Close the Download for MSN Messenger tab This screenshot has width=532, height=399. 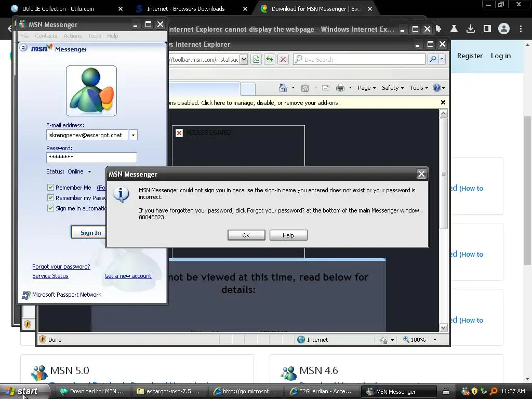(x=370, y=9)
